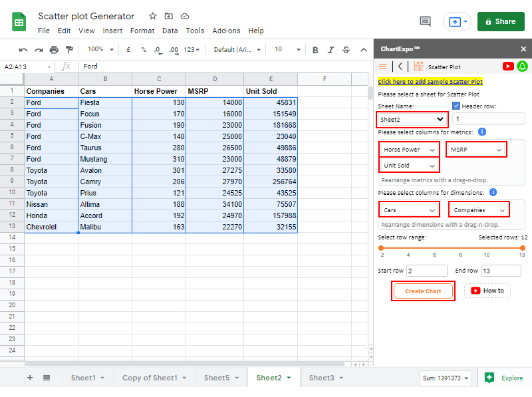
Task: Increase decimal places
Action: (x=174, y=50)
